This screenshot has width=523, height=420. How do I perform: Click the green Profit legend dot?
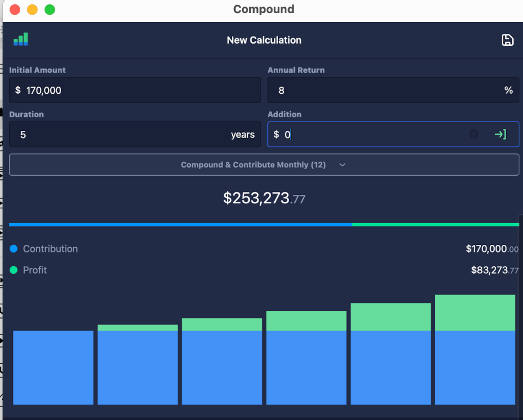(14, 270)
